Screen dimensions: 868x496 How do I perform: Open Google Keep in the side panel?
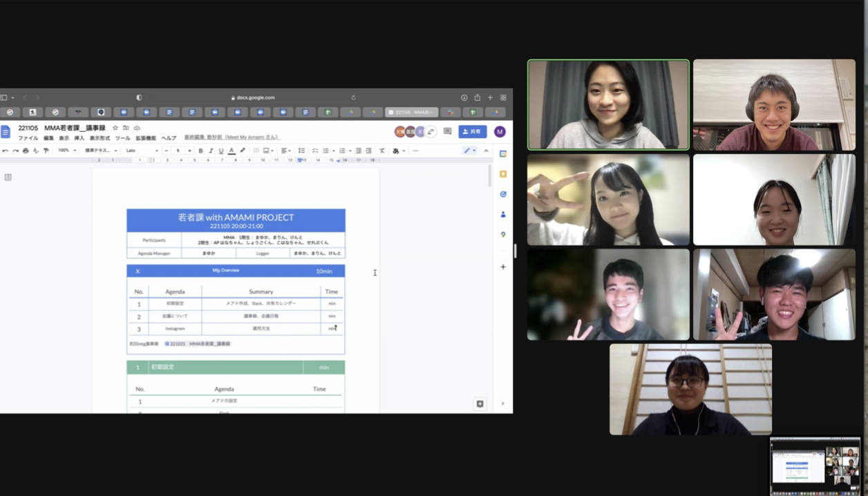click(x=503, y=174)
